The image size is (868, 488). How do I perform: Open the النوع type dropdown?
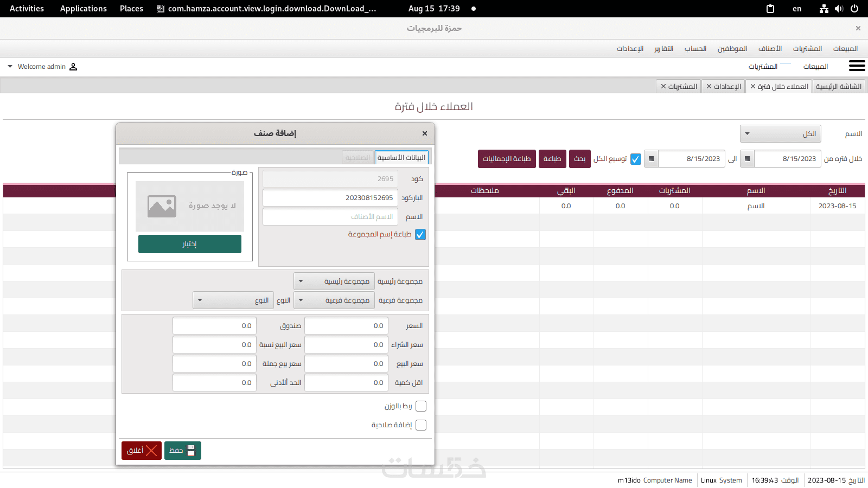(x=233, y=300)
